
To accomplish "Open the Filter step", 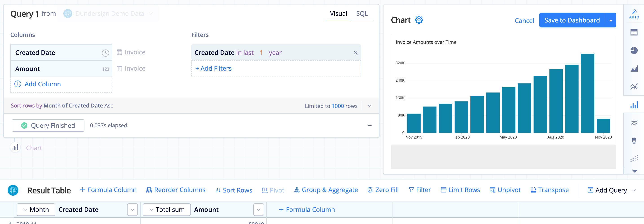I will pos(419,190).
